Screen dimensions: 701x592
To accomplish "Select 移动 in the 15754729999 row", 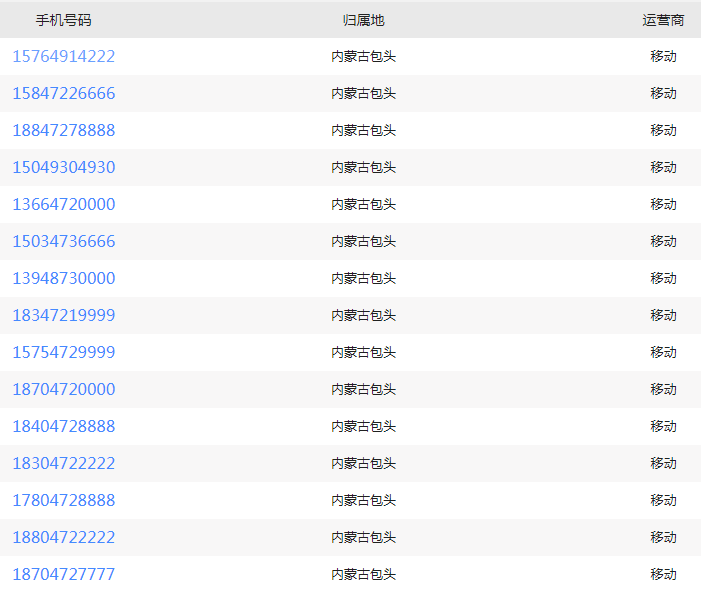I will [663, 352].
